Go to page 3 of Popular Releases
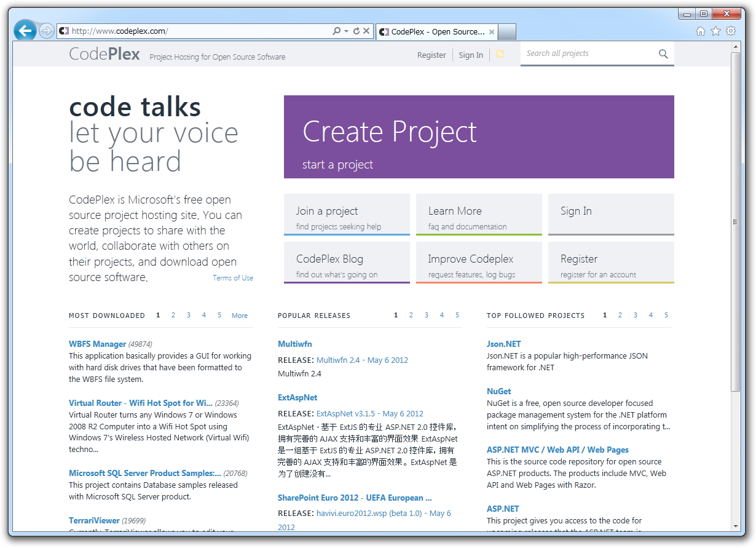The height and width of the screenshot is (548, 756). [x=427, y=315]
